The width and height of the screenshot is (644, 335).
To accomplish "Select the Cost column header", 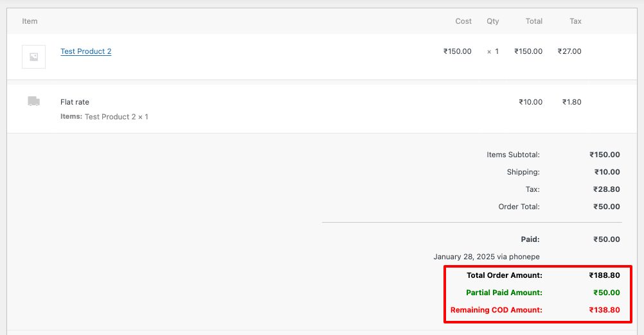I will click(x=463, y=21).
